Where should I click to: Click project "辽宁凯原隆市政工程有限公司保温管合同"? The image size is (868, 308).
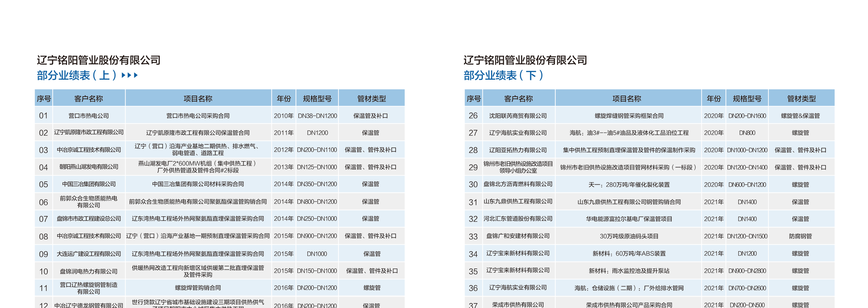point(198,133)
